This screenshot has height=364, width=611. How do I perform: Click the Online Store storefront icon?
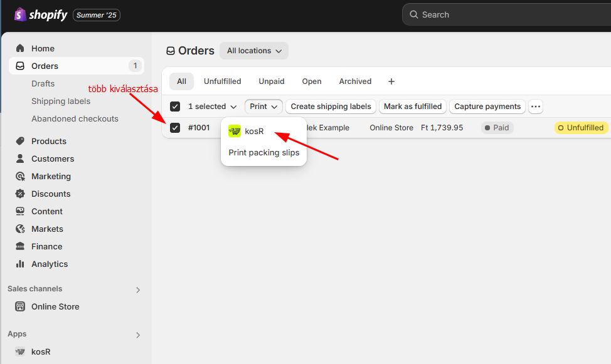(x=20, y=306)
